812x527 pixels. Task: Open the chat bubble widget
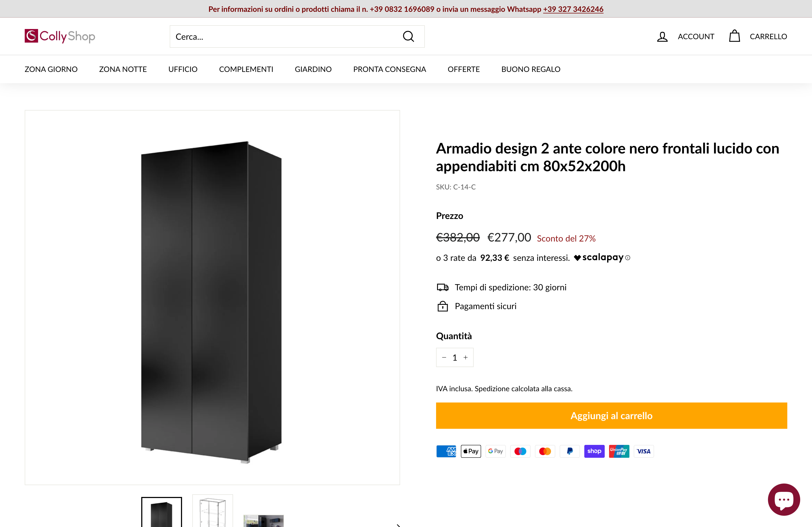click(784, 499)
